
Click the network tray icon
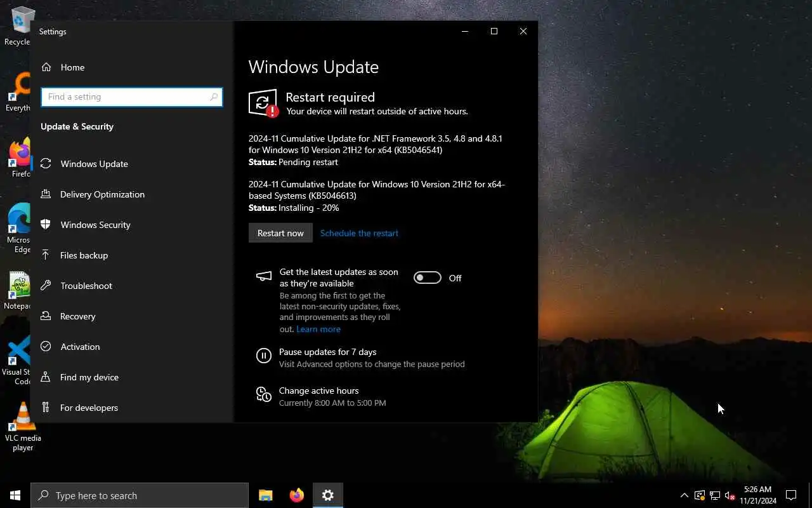click(715, 495)
